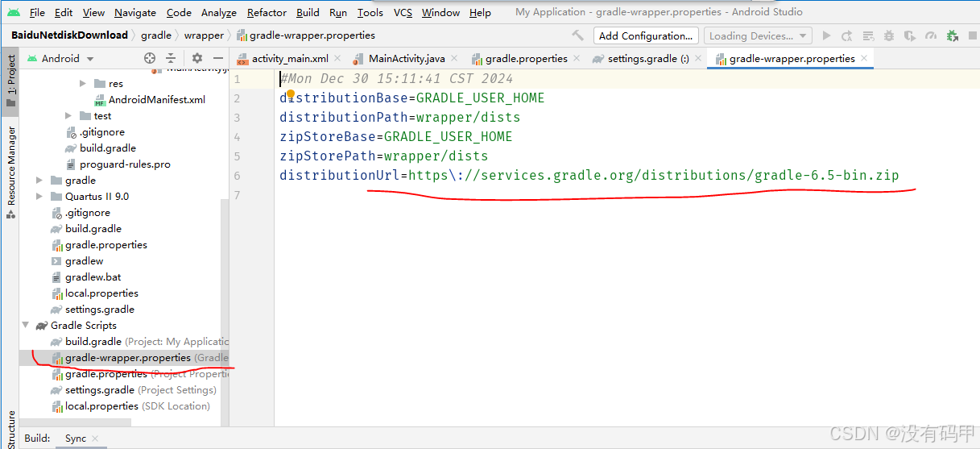Click the Stop square icon

coord(972,35)
